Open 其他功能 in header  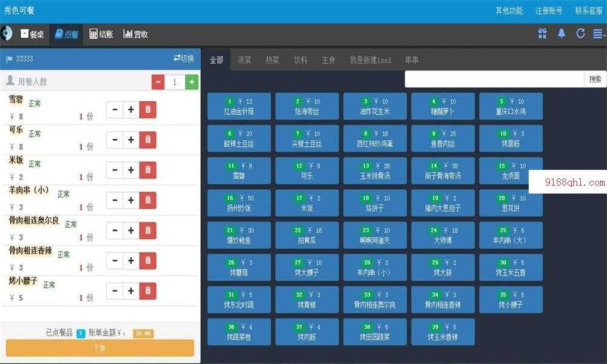point(509,10)
